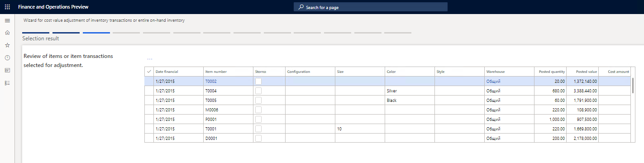Click the Silver color cell
The height and width of the screenshot is (163, 644).
tap(409, 91)
